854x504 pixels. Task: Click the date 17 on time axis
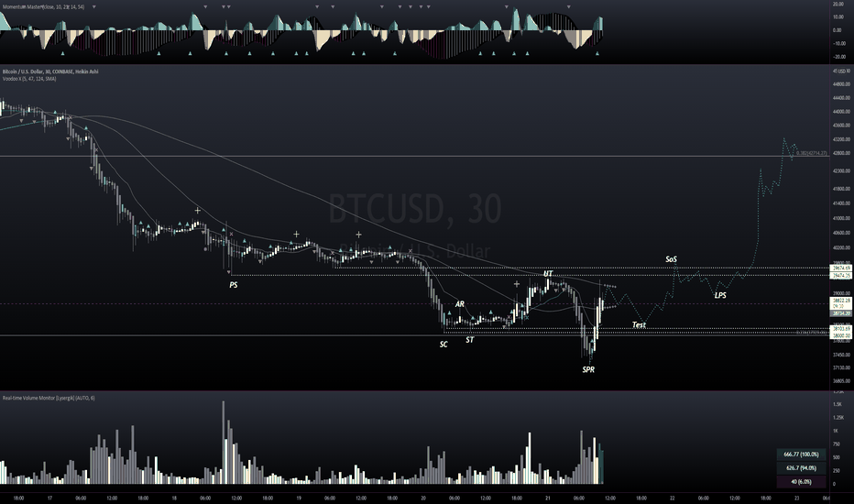tap(49, 498)
